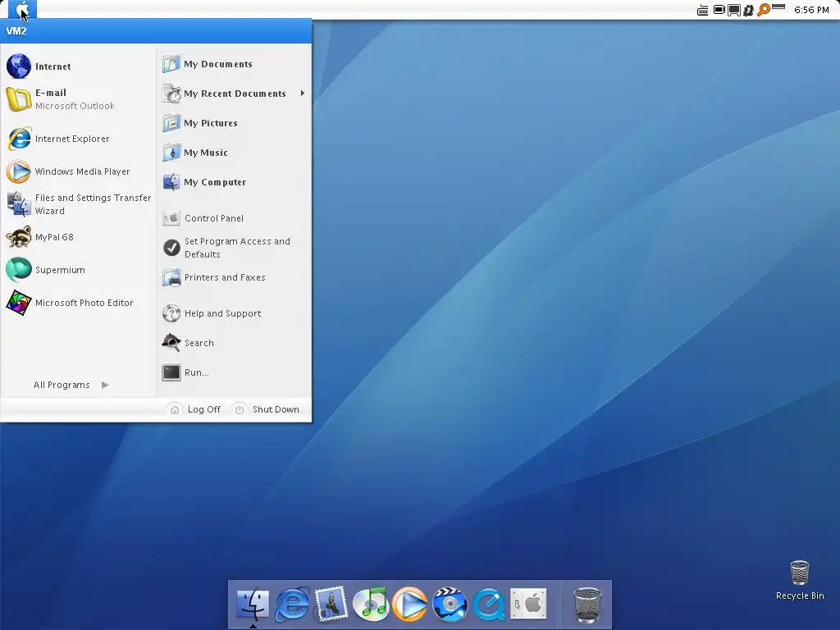Click the Trash can in the dock
This screenshot has height=630, width=840.
pos(587,605)
